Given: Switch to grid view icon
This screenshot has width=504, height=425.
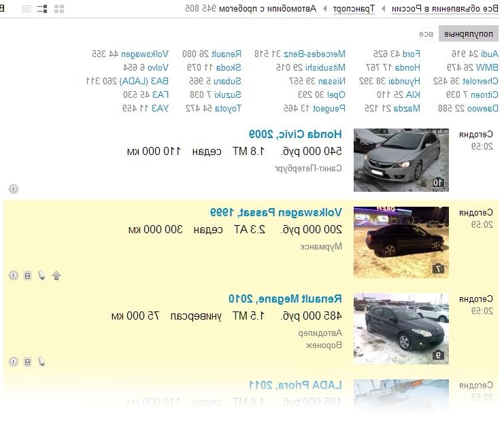Looking at the screenshot, I should click(59, 9).
